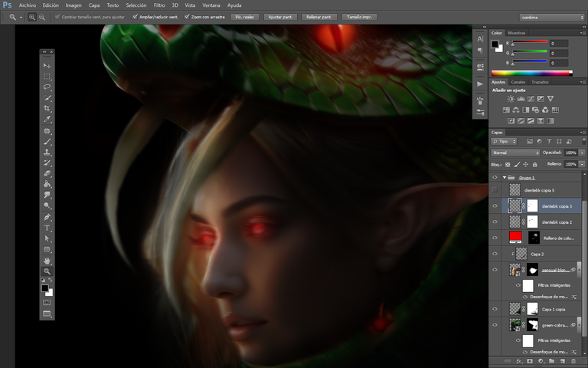Select the Pen tool
This screenshot has height=368, width=588.
47,217
